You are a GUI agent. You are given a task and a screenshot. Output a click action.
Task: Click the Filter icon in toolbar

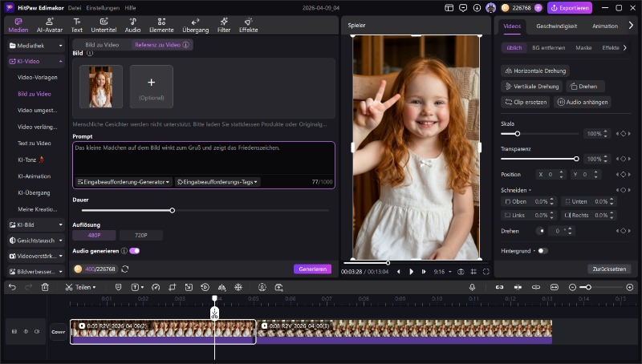[x=224, y=24]
